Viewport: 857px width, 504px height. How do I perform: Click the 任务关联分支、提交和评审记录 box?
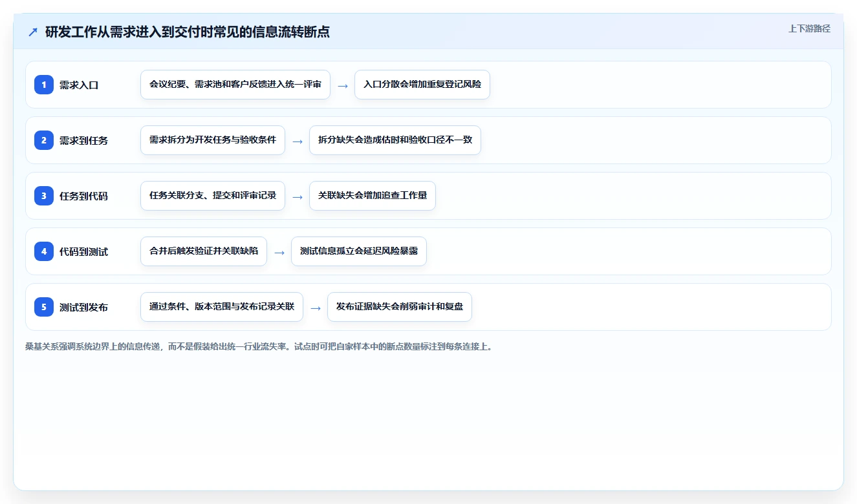click(x=213, y=196)
